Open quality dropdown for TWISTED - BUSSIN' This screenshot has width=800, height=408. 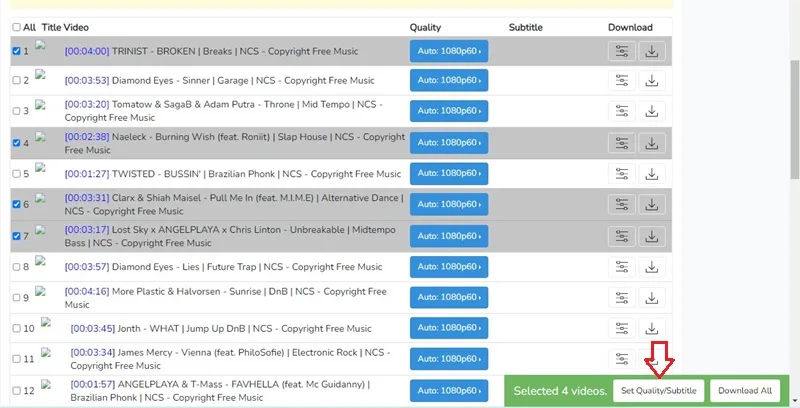pyautogui.click(x=449, y=173)
